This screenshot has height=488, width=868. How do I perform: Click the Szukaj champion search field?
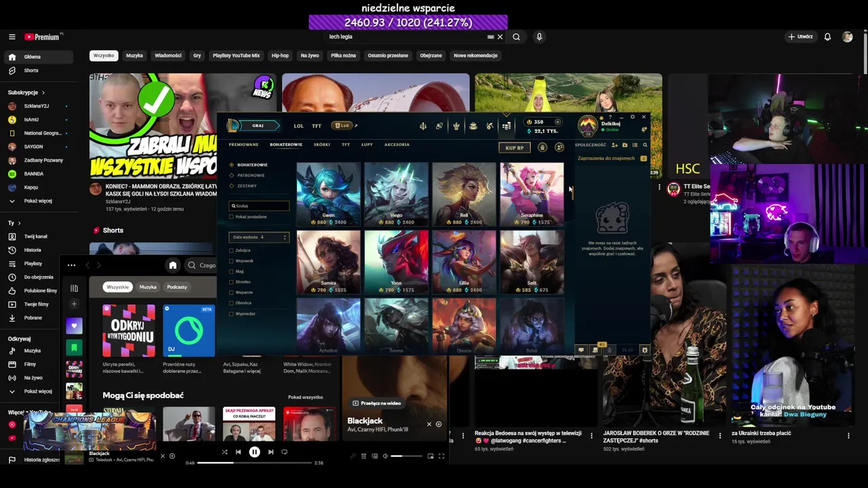[x=259, y=205]
